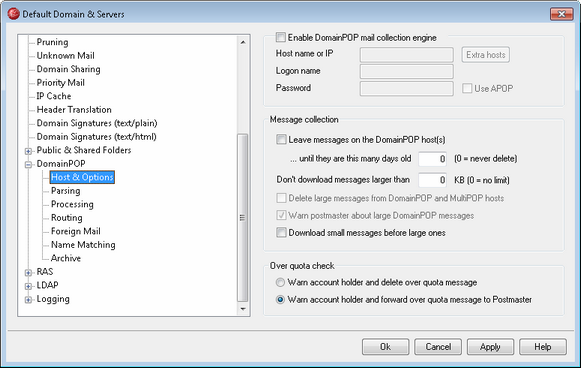The height and width of the screenshot is (368, 581).
Task: Focus the Password field
Action: (x=406, y=89)
